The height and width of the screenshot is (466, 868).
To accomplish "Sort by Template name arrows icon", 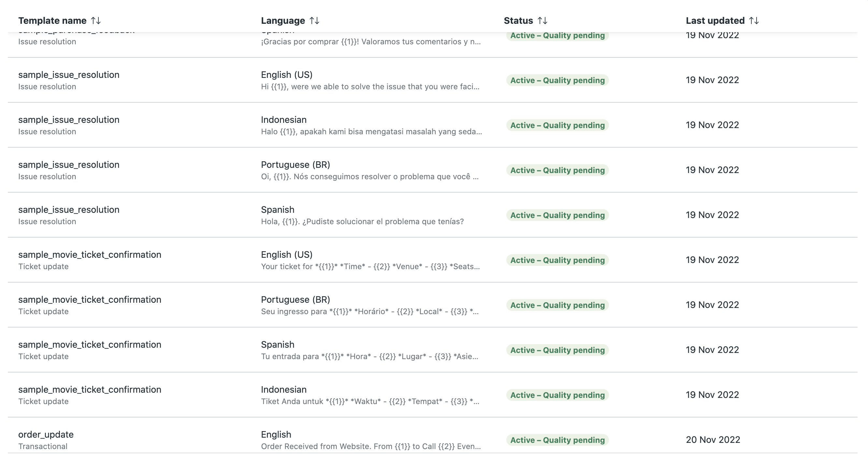I will [96, 21].
